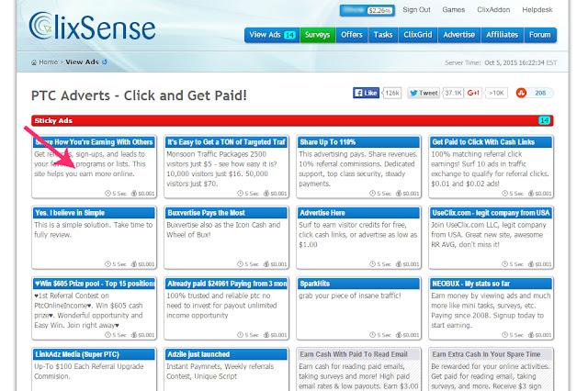The width and height of the screenshot is (588, 391).
Task: Open the Affiliates tab
Action: pos(503,35)
